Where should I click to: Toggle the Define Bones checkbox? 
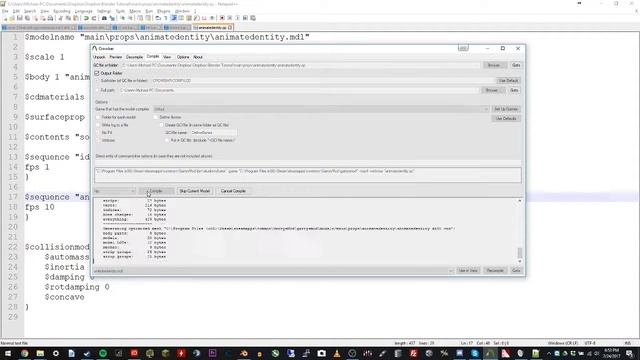pos(155,117)
